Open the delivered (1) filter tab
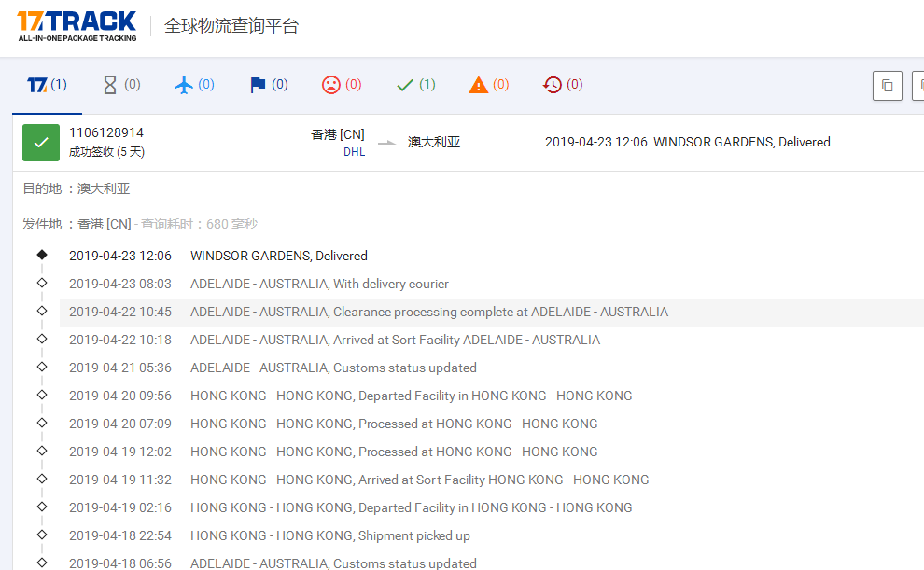Viewport: 924px width, 570px height. 407,84
